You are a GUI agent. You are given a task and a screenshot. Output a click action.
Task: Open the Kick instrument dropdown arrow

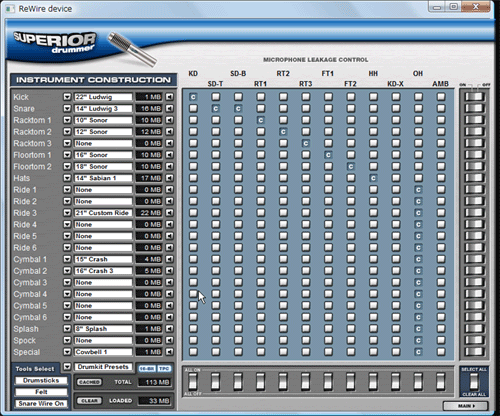(67, 97)
